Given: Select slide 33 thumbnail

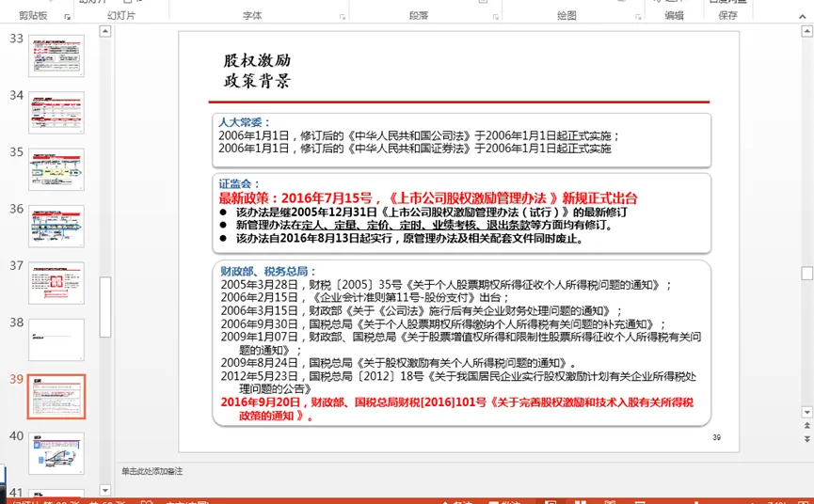Looking at the screenshot, I should point(56,56).
